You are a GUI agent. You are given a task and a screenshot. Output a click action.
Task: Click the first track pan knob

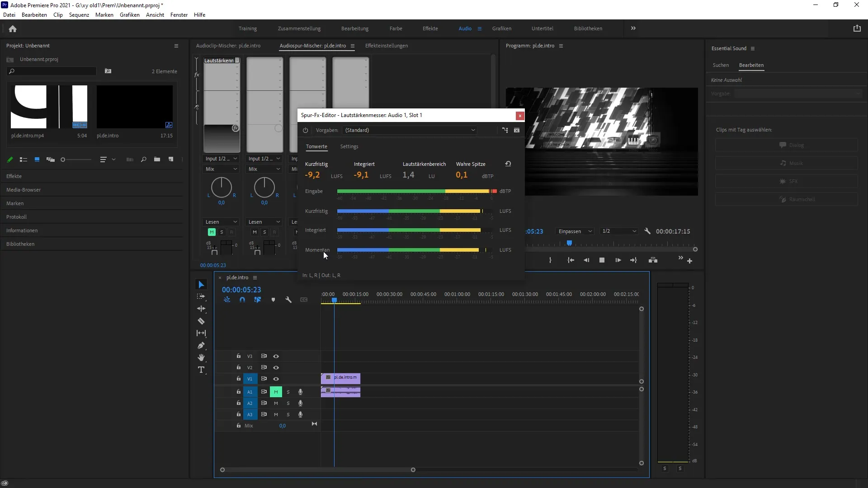tap(221, 187)
